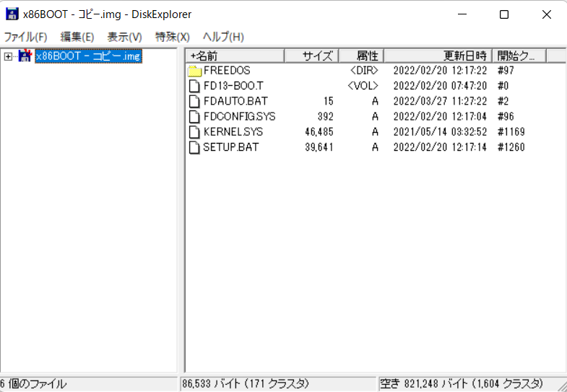Click the 86,533 バイト status bar entry
The height and width of the screenshot is (392, 567).
[246, 383]
